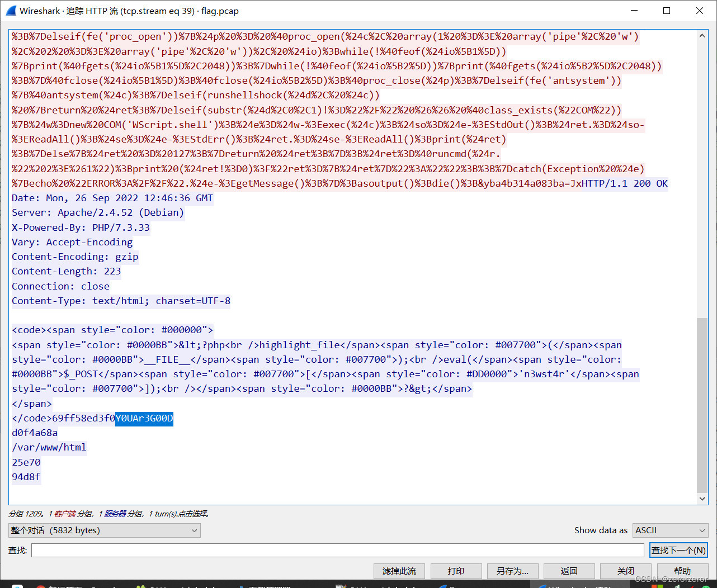Minimize the Wireshark stream window
Viewport: 717px width, 588px height.
pyautogui.click(x=634, y=11)
